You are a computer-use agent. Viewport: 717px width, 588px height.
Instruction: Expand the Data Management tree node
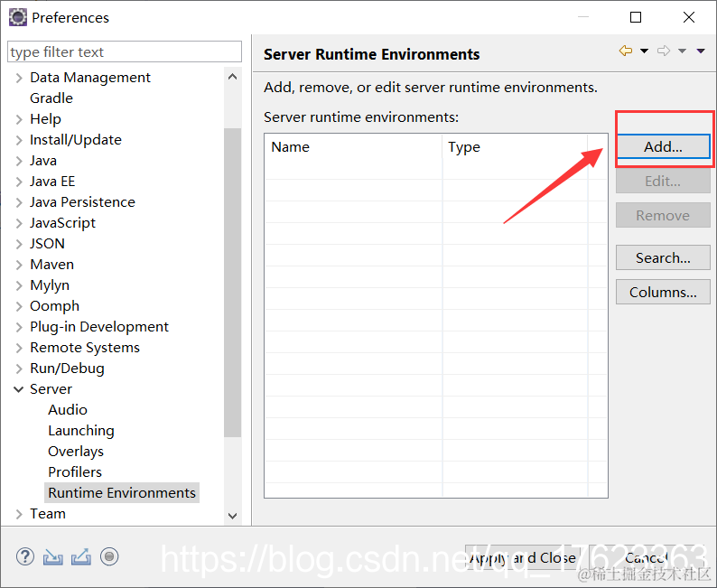[x=19, y=78]
